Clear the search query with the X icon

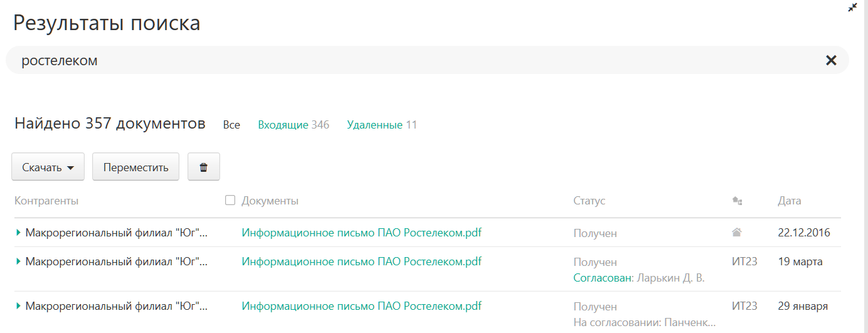point(831,60)
